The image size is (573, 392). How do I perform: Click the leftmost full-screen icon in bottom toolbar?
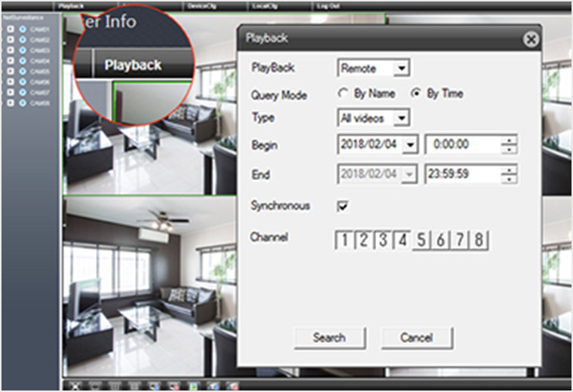75,386
